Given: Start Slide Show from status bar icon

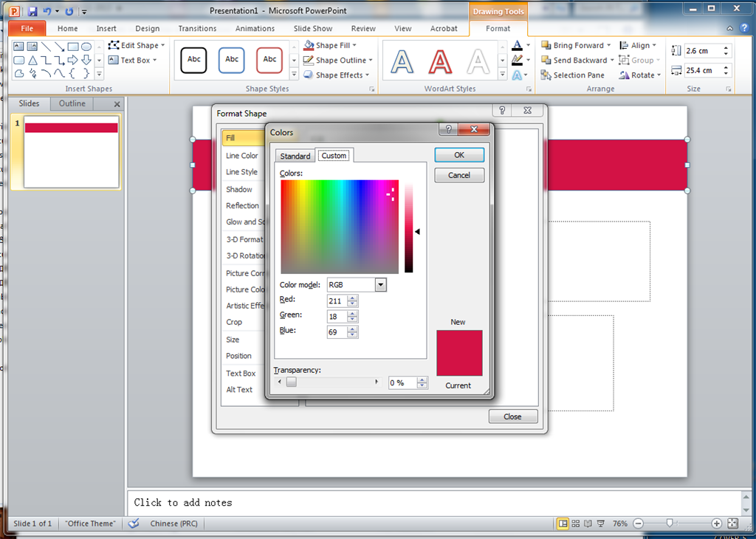Looking at the screenshot, I should pyautogui.click(x=601, y=523).
